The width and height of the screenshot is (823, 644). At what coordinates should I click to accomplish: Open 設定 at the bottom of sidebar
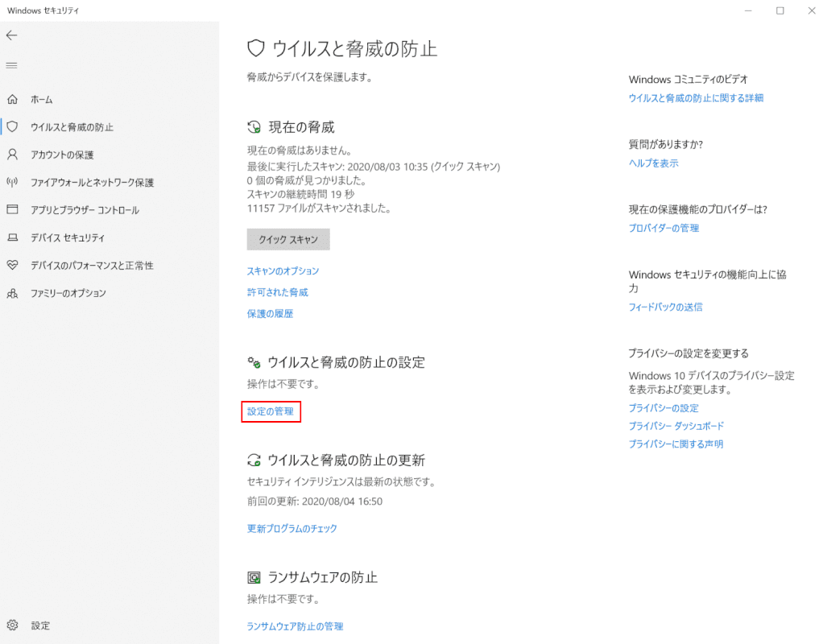pos(40,625)
